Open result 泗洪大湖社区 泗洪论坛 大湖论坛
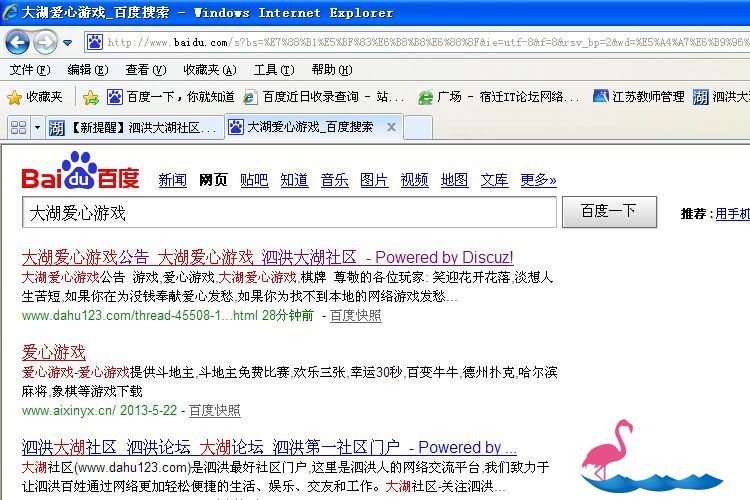 [x=269, y=447]
